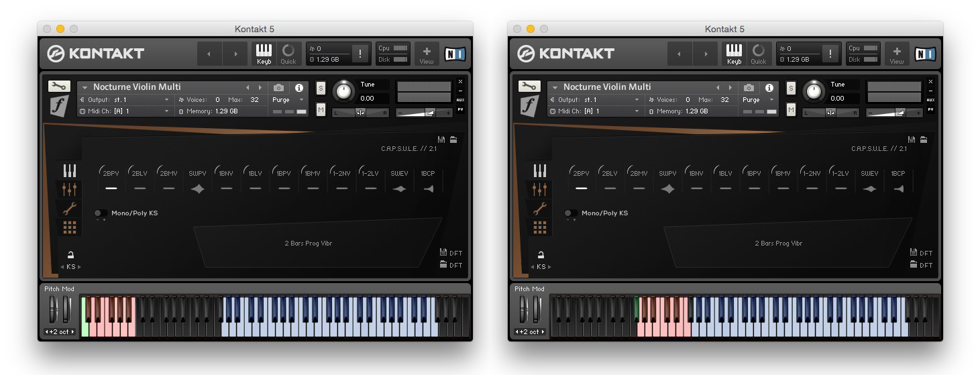Viewport: 980px width, 375px height.
Task: Open the Purge dropdown in right window
Action: (759, 99)
